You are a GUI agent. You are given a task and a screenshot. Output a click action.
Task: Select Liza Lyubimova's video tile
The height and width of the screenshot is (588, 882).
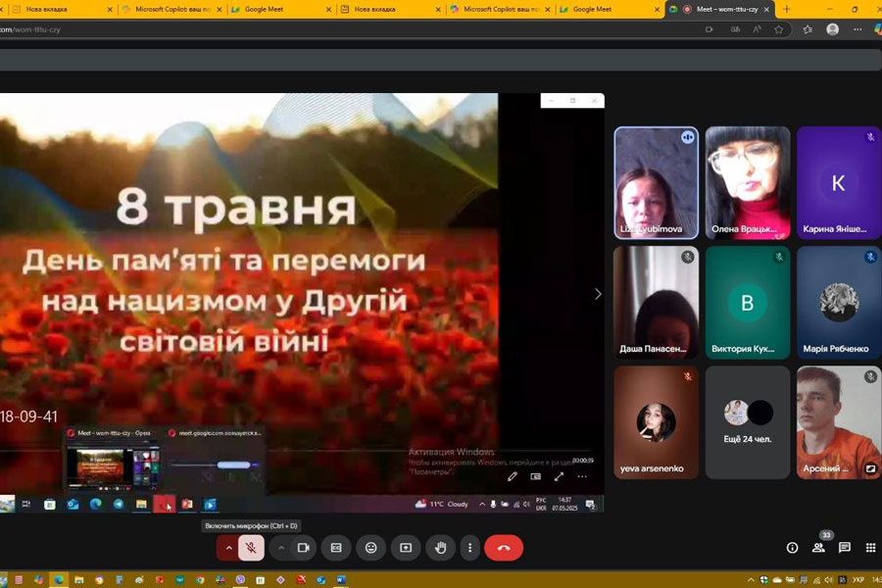tap(656, 183)
